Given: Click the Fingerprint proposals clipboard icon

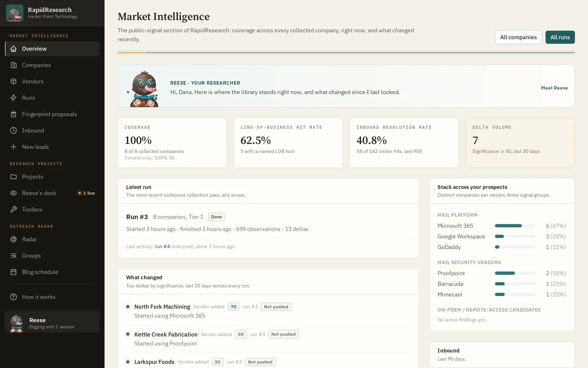Looking at the screenshot, I should pyautogui.click(x=13, y=114).
